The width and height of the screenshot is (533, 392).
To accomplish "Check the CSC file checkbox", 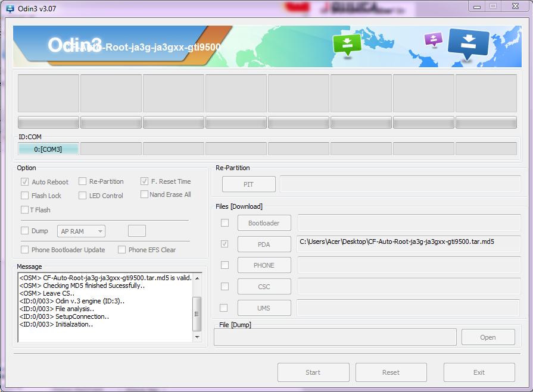I will [225, 287].
